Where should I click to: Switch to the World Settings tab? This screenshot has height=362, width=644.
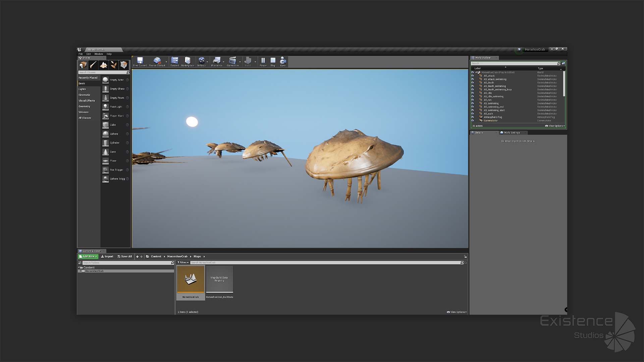(x=512, y=133)
